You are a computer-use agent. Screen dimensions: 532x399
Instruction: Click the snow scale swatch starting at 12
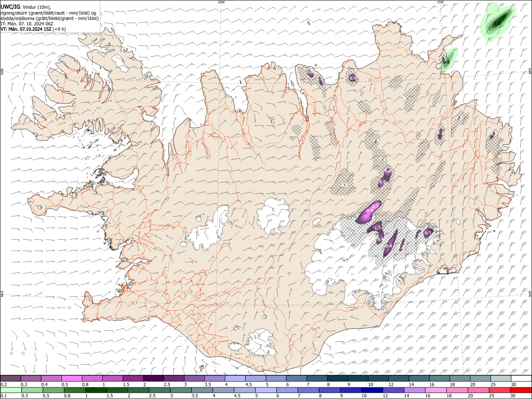pos(399,378)
